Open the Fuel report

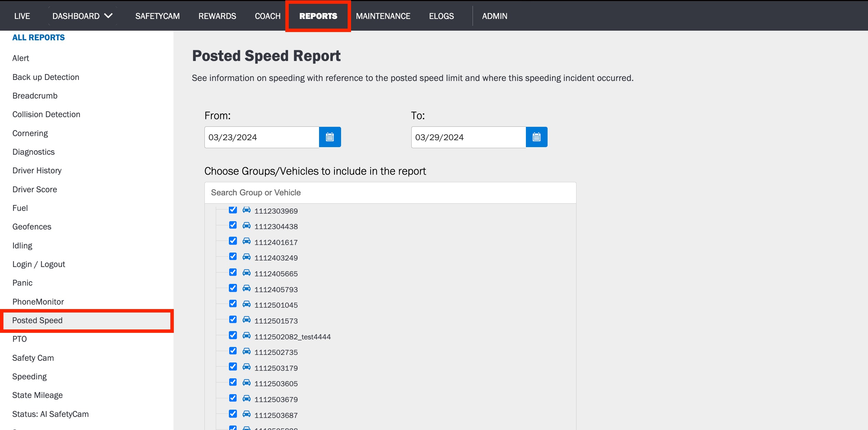point(20,208)
